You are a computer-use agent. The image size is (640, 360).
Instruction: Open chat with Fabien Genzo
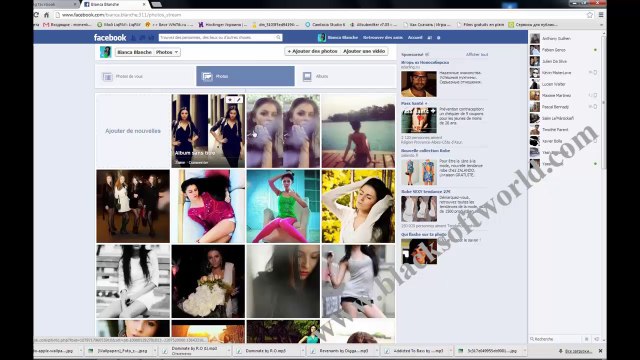(x=565, y=50)
